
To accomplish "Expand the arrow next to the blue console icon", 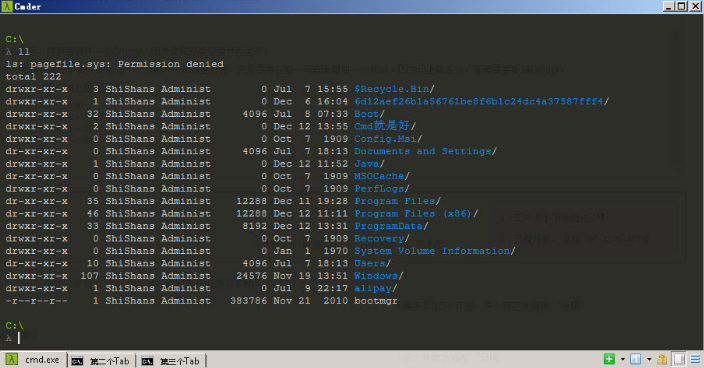I will point(649,359).
